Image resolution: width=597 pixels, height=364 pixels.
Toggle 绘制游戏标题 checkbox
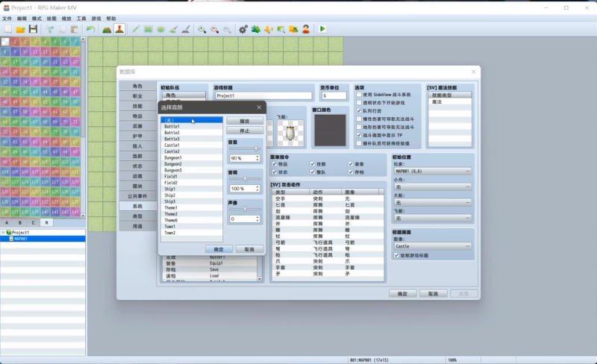point(396,256)
